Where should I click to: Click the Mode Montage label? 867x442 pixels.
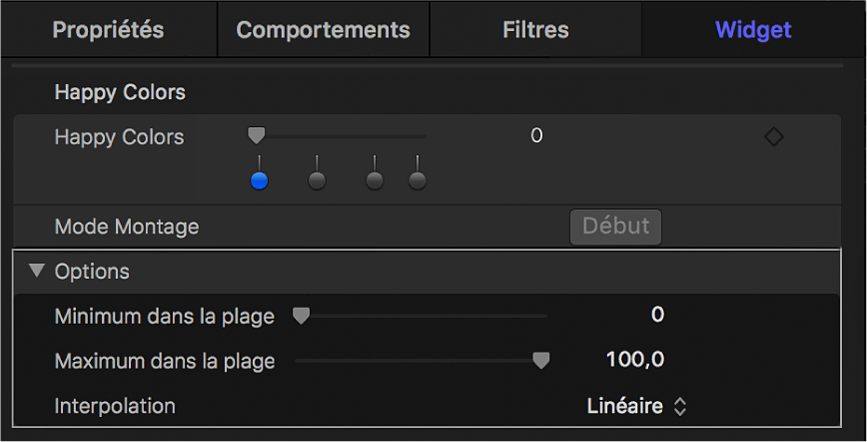tap(126, 227)
